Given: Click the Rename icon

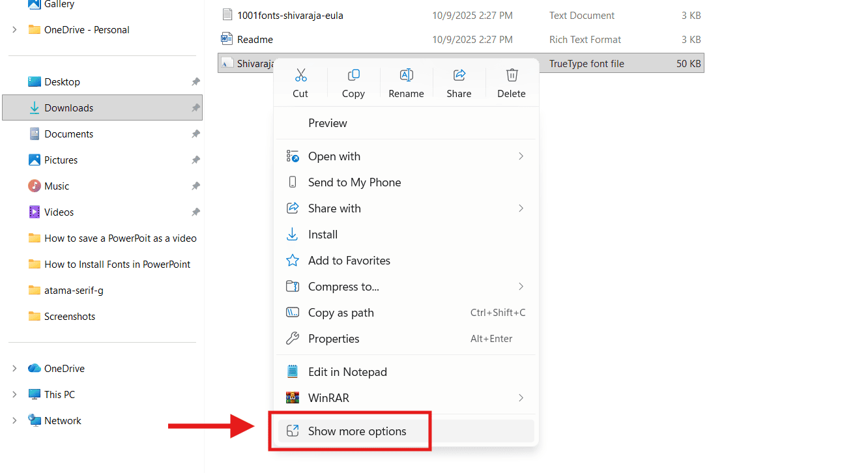Looking at the screenshot, I should (x=406, y=76).
